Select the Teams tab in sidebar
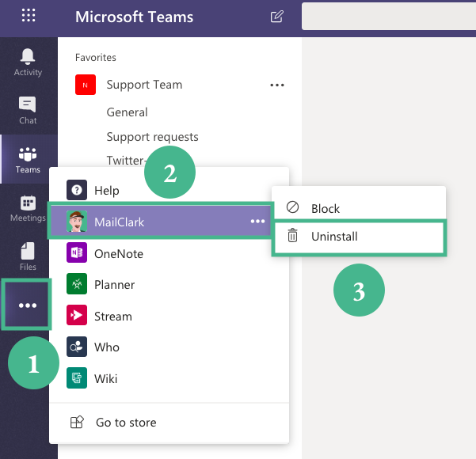The height and width of the screenshot is (459, 476). pyautogui.click(x=28, y=159)
